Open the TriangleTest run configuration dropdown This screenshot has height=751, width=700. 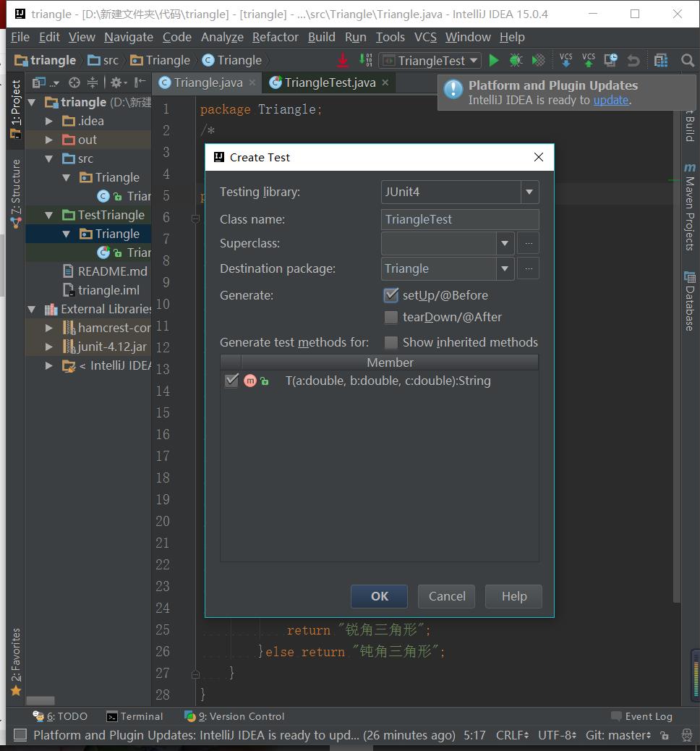coord(430,61)
